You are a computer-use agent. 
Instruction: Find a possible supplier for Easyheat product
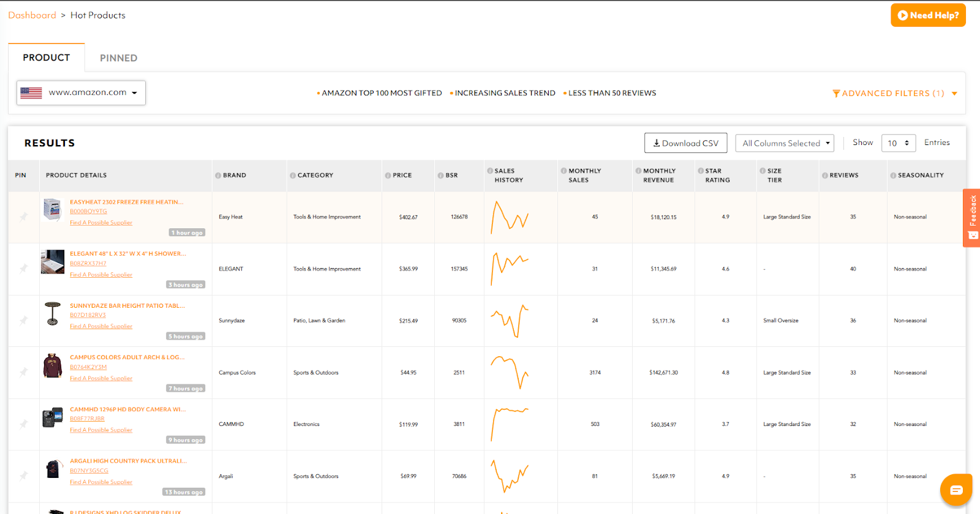point(101,223)
